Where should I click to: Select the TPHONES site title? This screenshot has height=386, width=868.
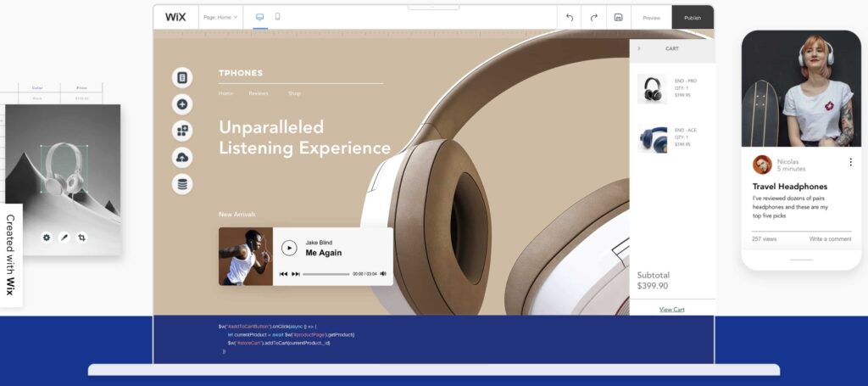tap(241, 73)
